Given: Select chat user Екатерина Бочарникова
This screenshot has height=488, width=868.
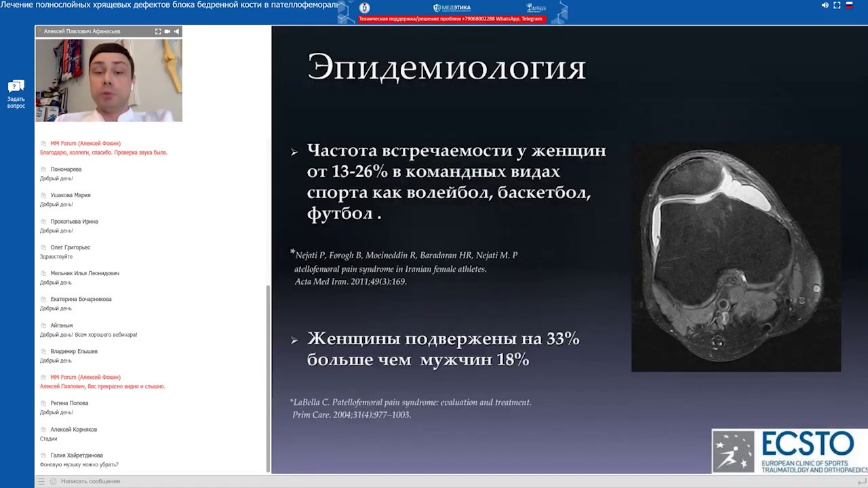Looking at the screenshot, I should tap(81, 299).
